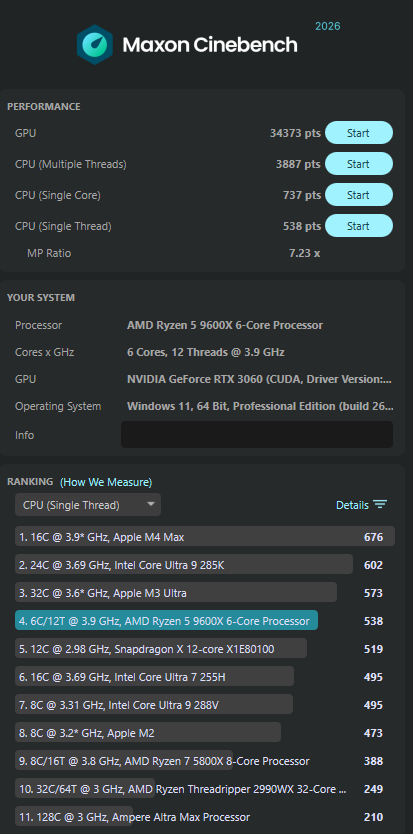Click the Maxon Cinebench gauge logo icon
Viewport: 413px width, 834px height.
tap(95, 45)
